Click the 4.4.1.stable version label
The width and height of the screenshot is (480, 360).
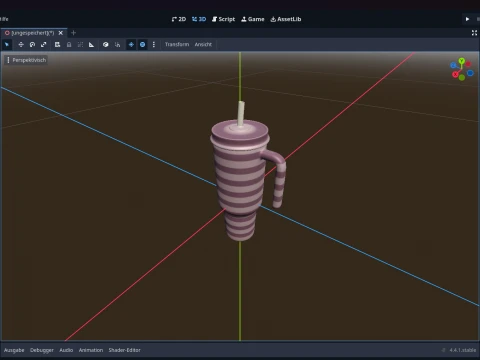[x=463, y=350]
